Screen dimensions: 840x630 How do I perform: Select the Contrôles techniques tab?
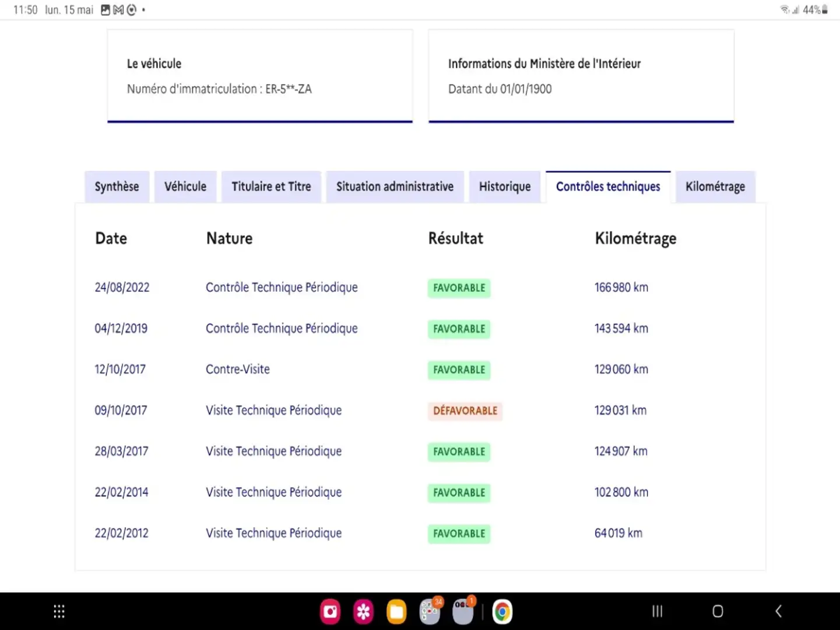tap(608, 187)
